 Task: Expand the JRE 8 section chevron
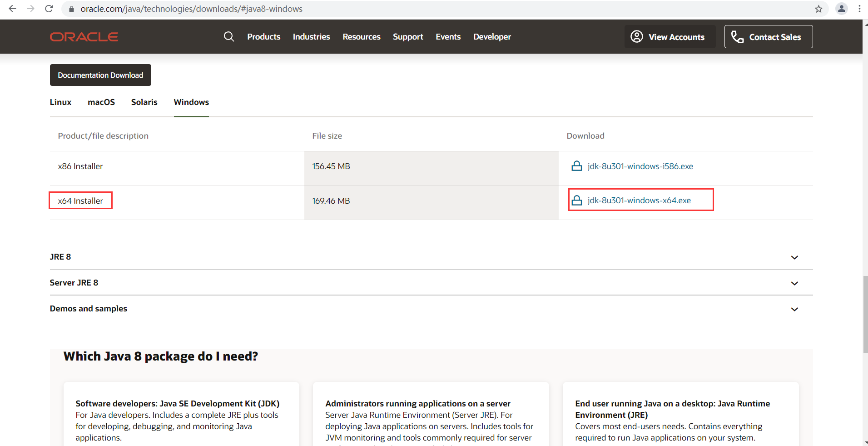(794, 257)
